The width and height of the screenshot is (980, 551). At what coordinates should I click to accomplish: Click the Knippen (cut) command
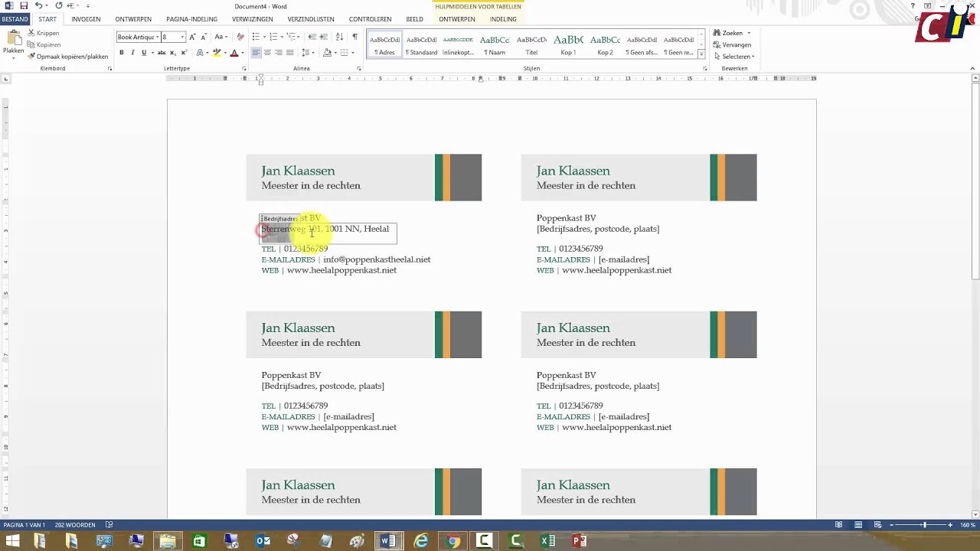click(43, 33)
